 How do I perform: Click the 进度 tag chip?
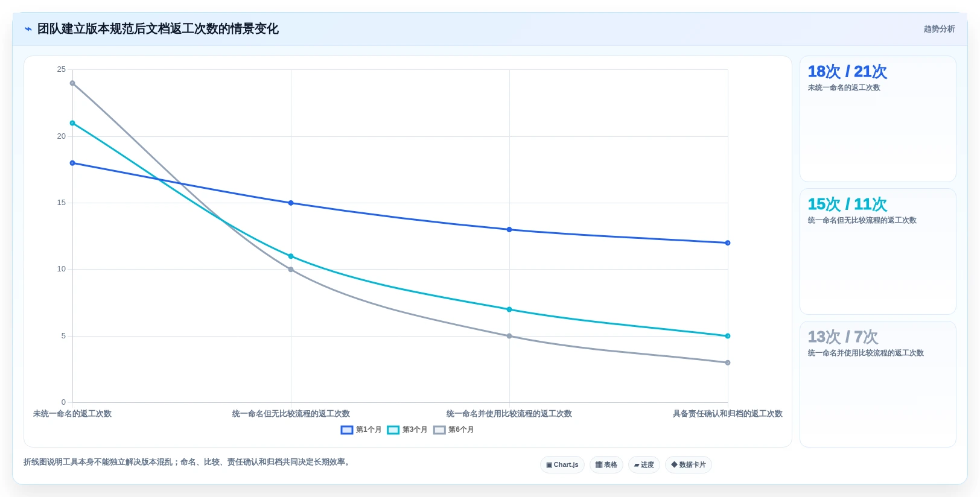(644, 465)
